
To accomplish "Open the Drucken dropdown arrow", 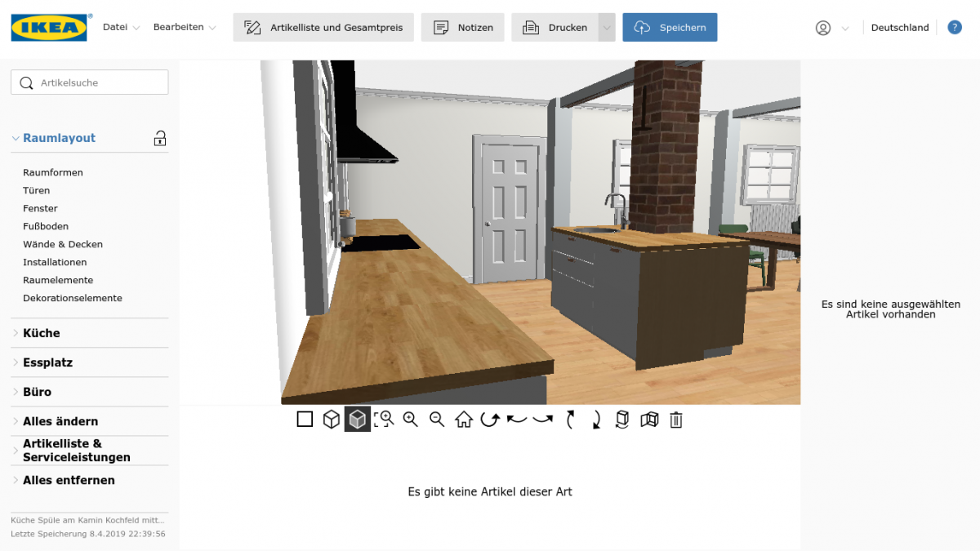I will tap(606, 28).
